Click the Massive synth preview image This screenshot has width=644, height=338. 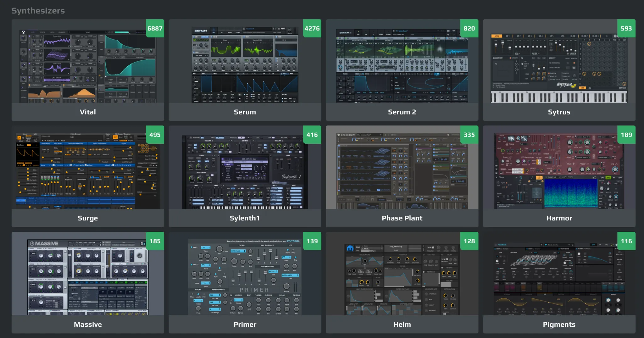coord(88,277)
